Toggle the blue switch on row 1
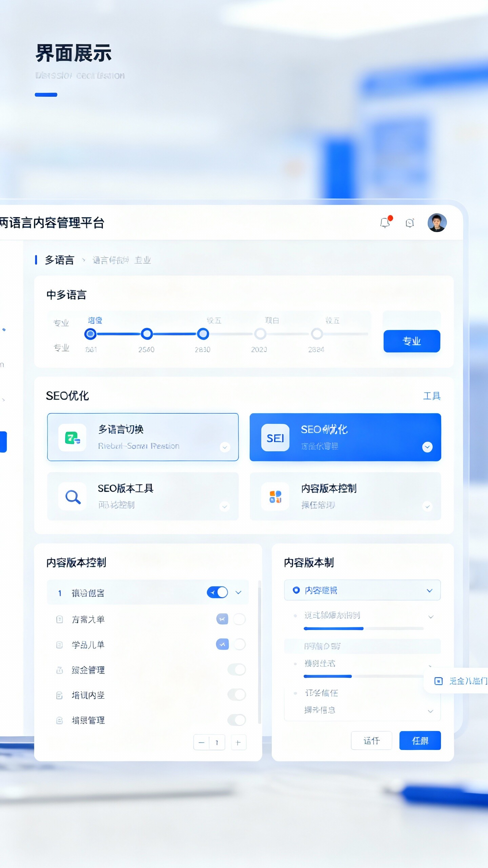Viewport: 488px width, 868px height. [217, 592]
